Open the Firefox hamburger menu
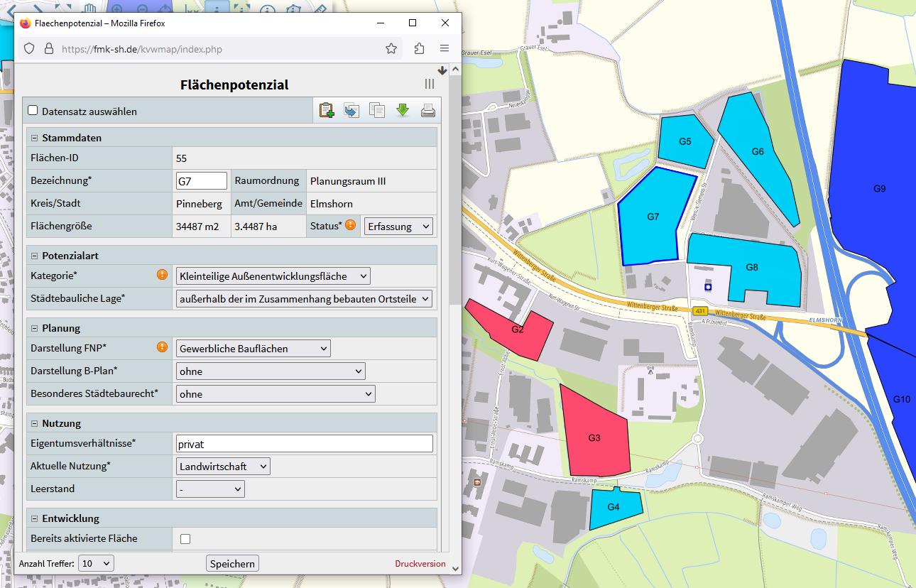Image resolution: width=916 pixels, height=588 pixels. tap(445, 49)
